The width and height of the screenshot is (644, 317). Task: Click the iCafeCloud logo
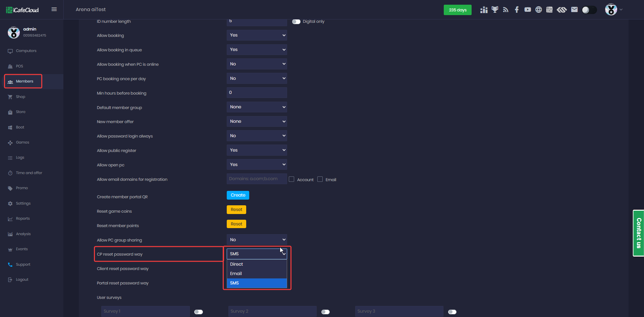[x=22, y=10]
